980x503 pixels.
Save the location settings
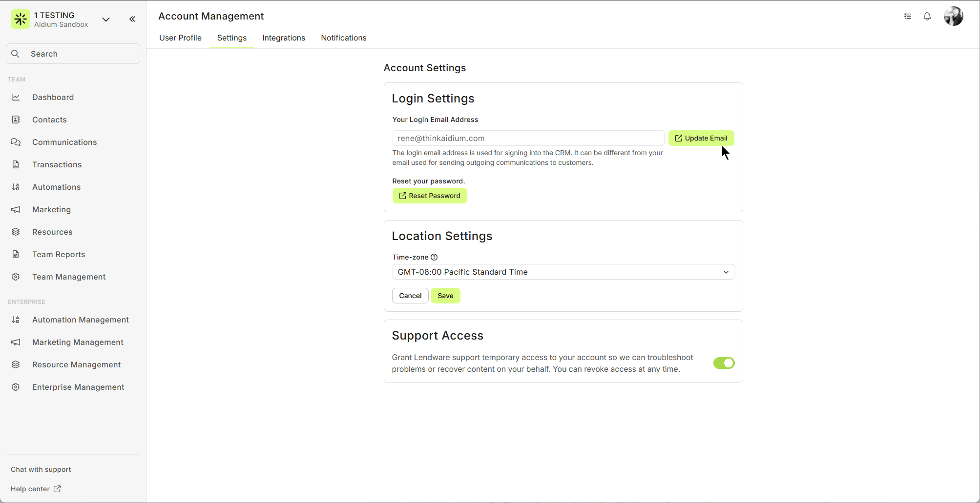click(x=445, y=296)
